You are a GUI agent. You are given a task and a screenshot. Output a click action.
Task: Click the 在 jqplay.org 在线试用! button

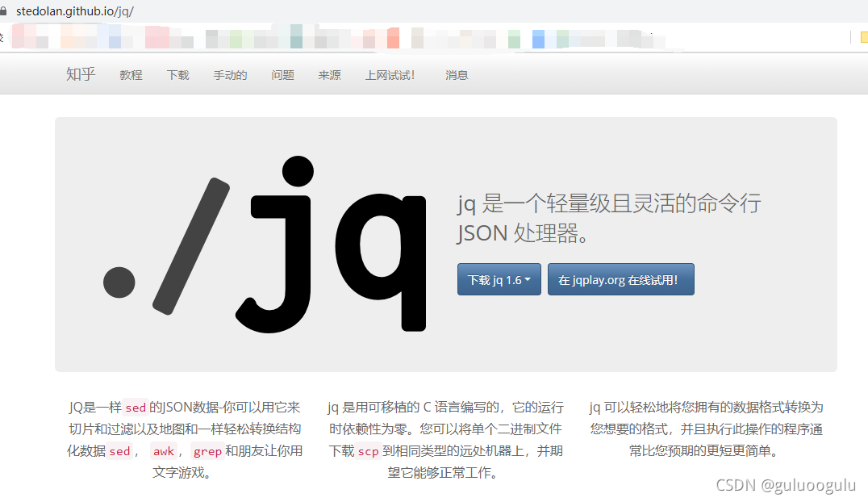[x=620, y=279]
